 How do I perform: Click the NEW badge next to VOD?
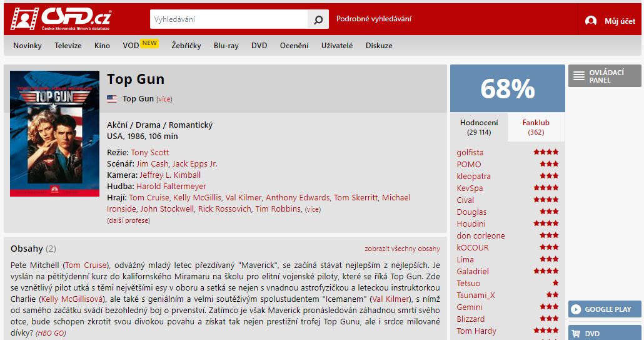149,43
